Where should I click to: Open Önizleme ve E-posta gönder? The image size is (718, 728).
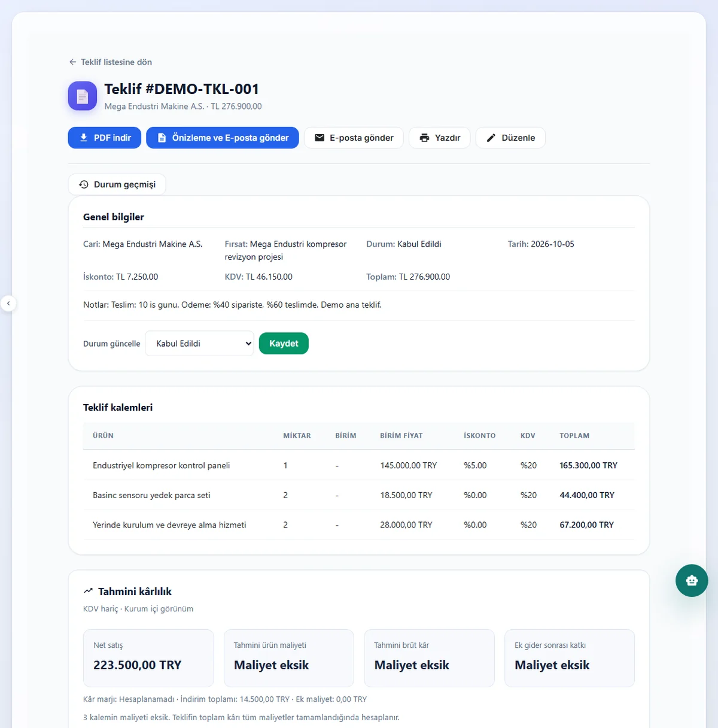coord(223,138)
